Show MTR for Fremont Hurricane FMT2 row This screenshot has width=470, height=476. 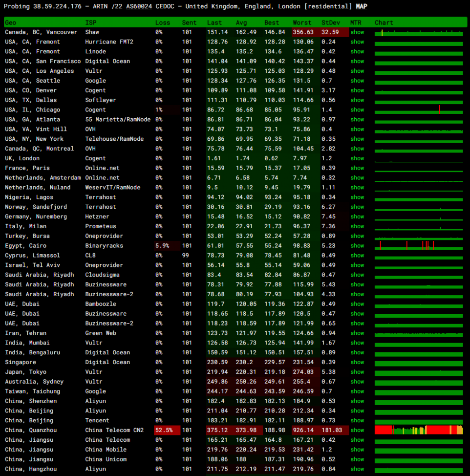[x=357, y=42]
